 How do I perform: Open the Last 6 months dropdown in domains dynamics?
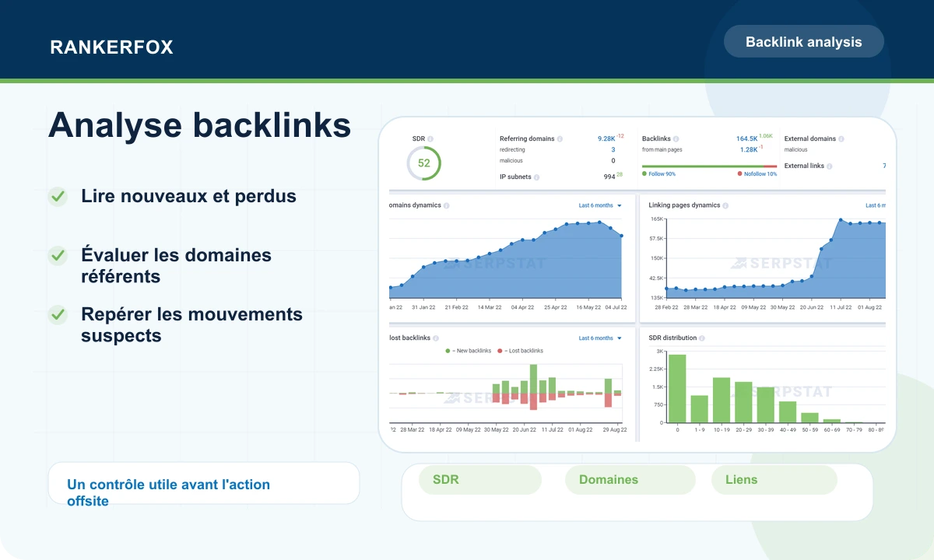coord(601,206)
